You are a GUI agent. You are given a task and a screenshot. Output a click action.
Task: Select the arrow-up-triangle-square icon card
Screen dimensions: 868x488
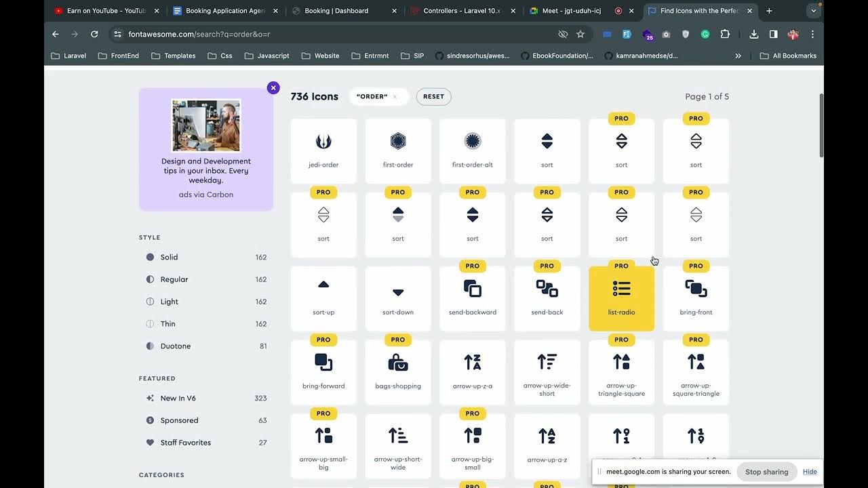click(622, 372)
